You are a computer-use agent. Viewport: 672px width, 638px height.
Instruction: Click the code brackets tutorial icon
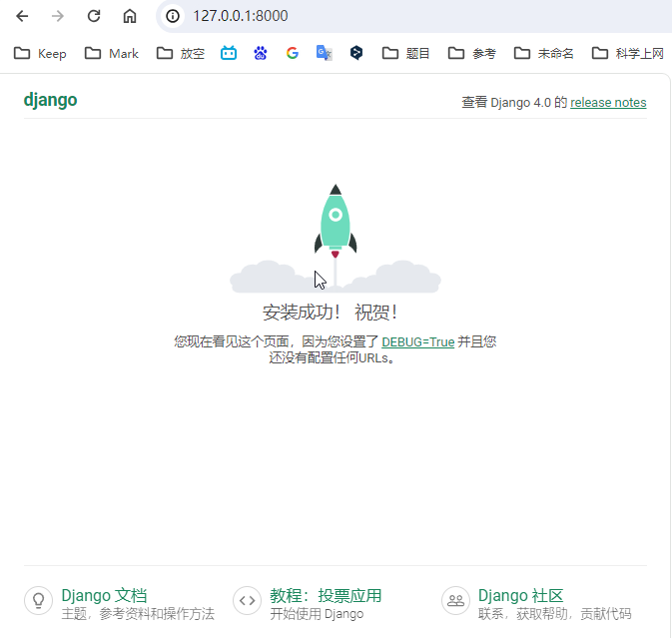248,601
